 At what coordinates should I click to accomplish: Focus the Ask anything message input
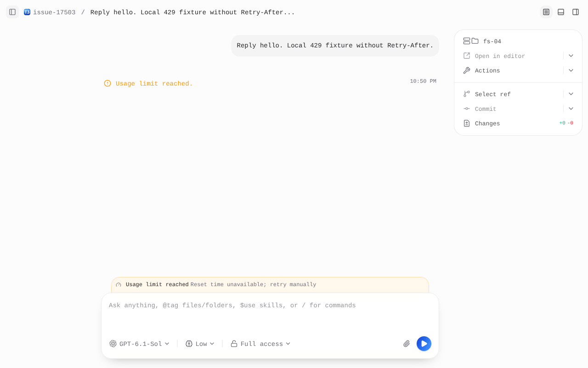(270, 313)
